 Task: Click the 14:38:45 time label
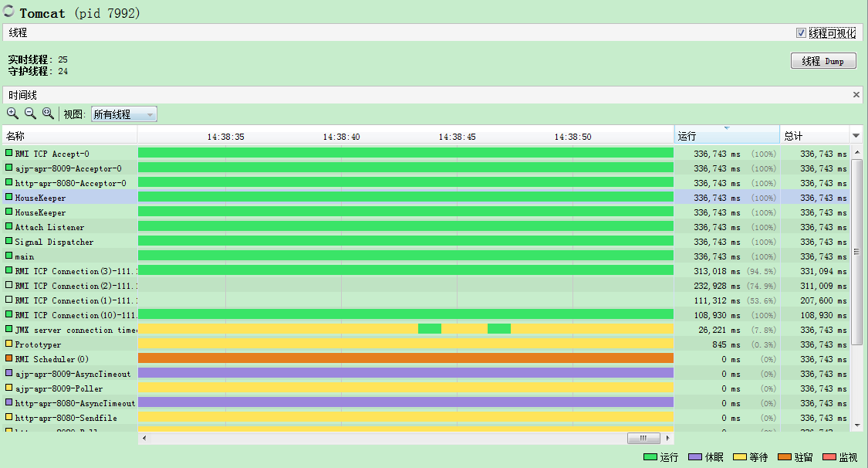tap(457, 137)
